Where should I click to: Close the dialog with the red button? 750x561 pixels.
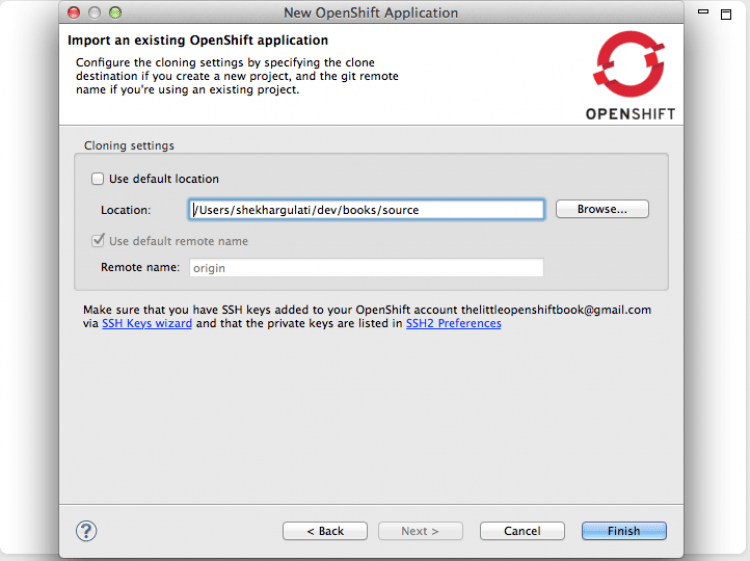tap(75, 13)
